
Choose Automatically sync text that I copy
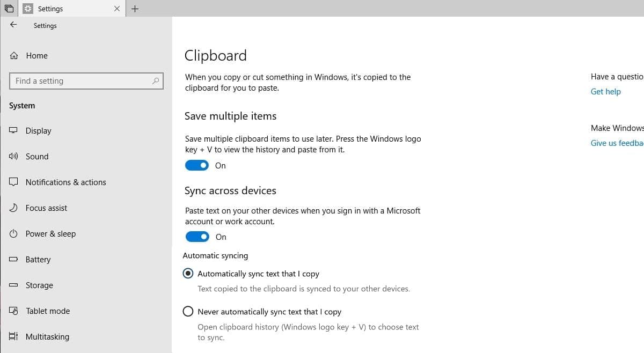pyautogui.click(x=188, y=273)
